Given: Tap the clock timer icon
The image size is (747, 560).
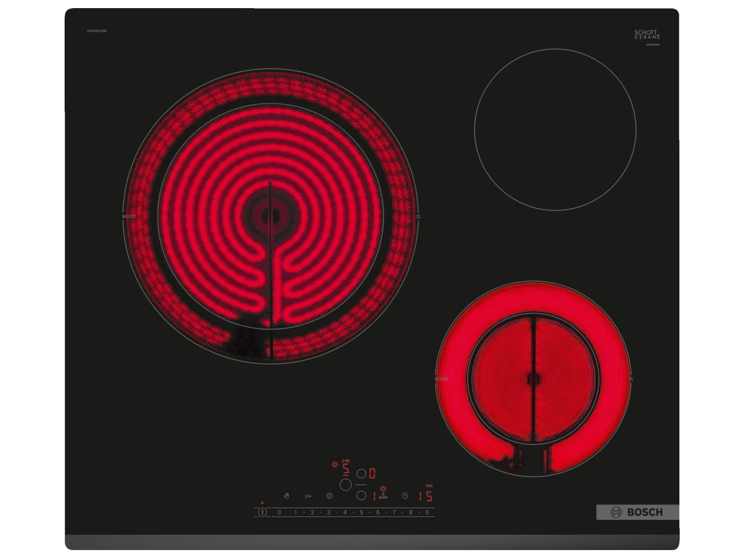Looking at the screenshot, I should click(x=405, y=496).
